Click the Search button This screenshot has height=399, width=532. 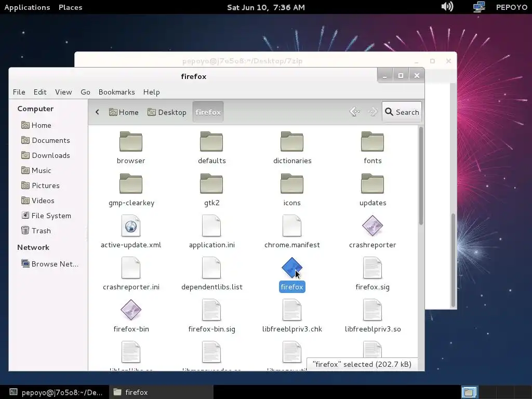pos(402,112)
